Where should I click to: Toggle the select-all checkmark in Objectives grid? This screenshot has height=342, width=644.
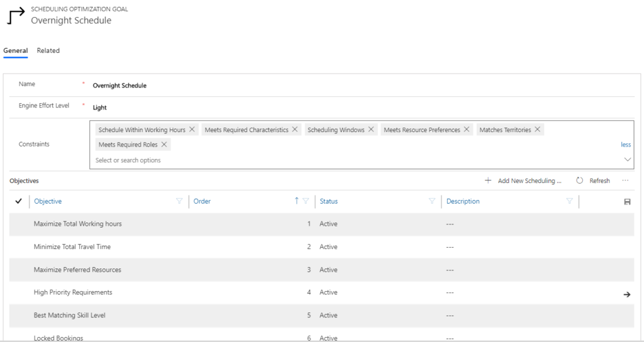pyautogui.click(x=18, y=201)
